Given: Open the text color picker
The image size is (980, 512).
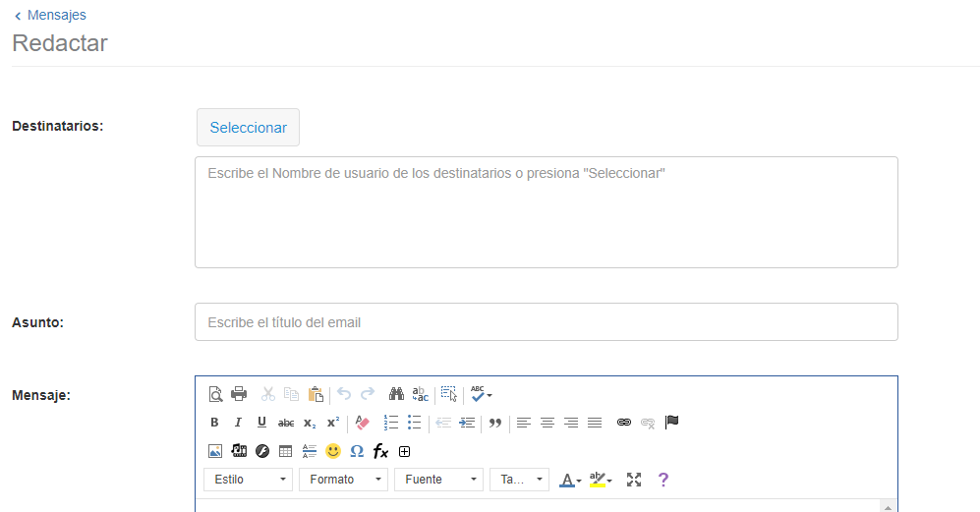Looking at the screenshot, I should (x=570, y=480).
